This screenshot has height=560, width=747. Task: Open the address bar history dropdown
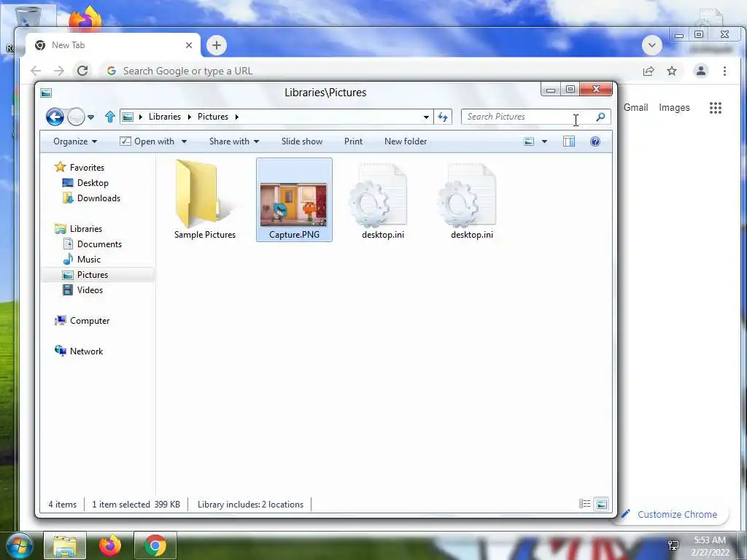pos(426,117)
